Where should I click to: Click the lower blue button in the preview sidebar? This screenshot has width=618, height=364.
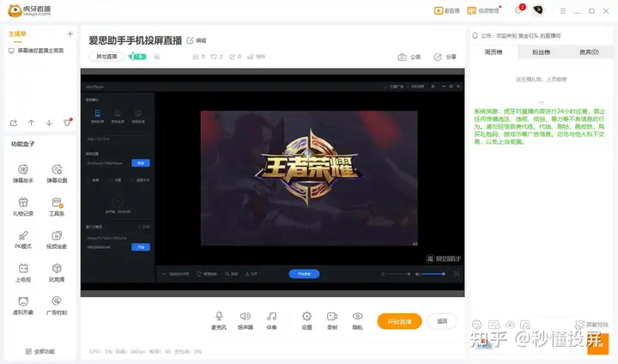tap(141, 247)
